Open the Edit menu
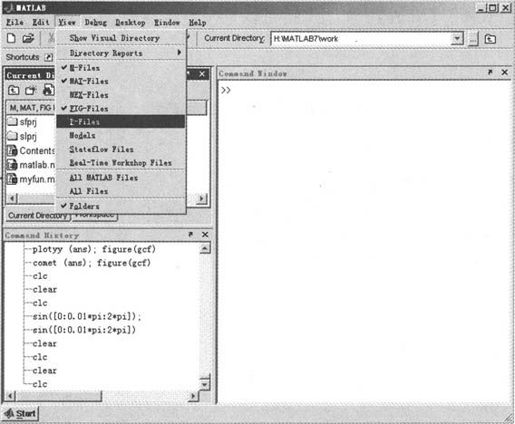Viewport: 515px width, 424px height. (41, 22)
